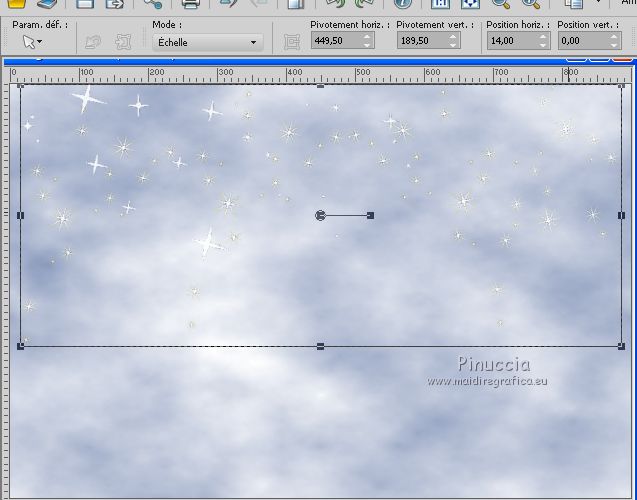Click the first magnifier zoom icon
Image resolution: width=637 pixels, height=500 pixels.
[501, 4]
